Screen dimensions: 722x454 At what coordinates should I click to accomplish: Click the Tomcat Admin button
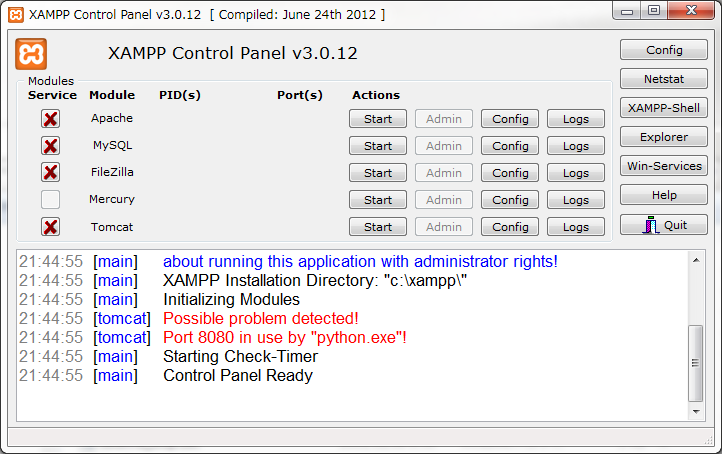[444, 227]
